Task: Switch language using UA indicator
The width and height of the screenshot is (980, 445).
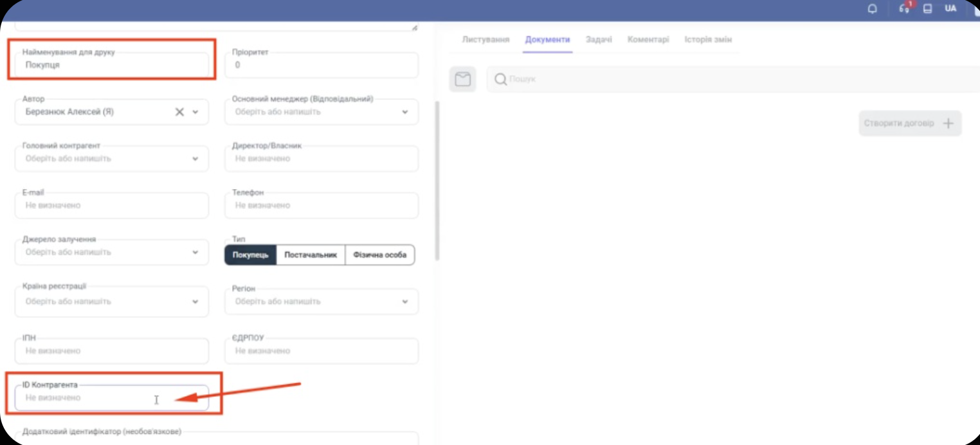Action: coord(950,9)
